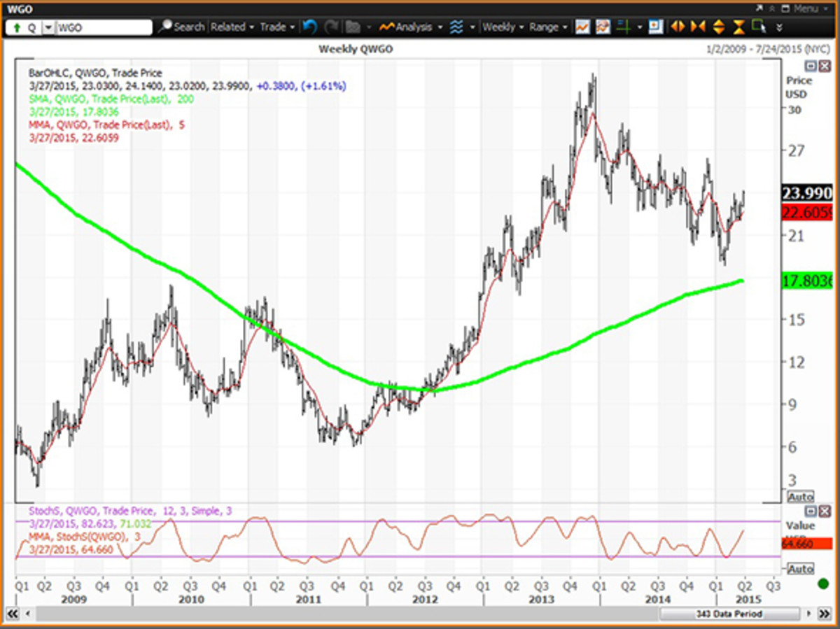Click the horizontal compress arrows icon
The width and height of the screenshot is (840, 629).
click(697, 27)
